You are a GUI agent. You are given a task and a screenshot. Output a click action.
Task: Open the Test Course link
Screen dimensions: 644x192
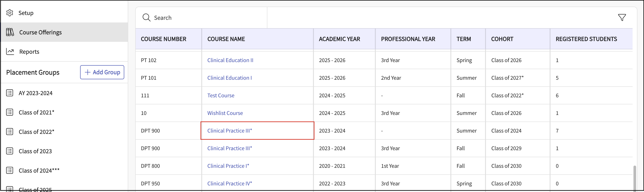[x=221, y=96]
